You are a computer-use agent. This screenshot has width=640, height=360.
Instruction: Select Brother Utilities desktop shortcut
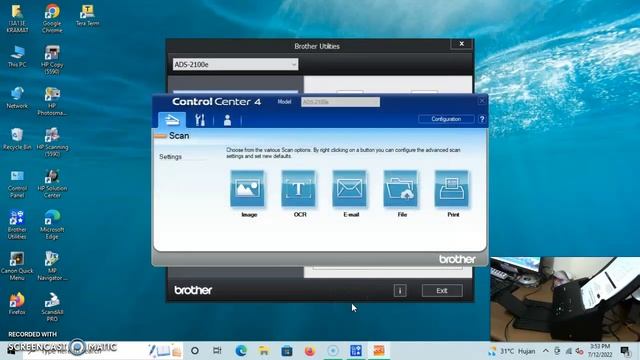point(17,224)
